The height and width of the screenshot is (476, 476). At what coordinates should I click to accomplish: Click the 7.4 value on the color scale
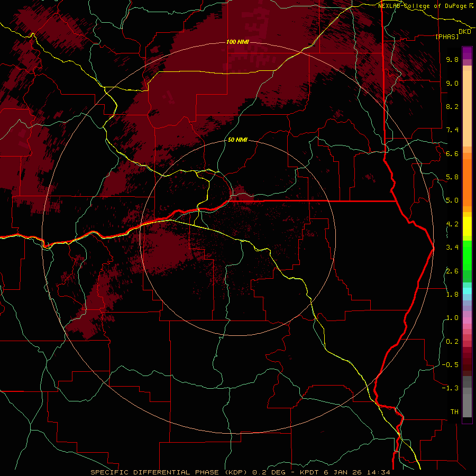(x=452, y=130)
